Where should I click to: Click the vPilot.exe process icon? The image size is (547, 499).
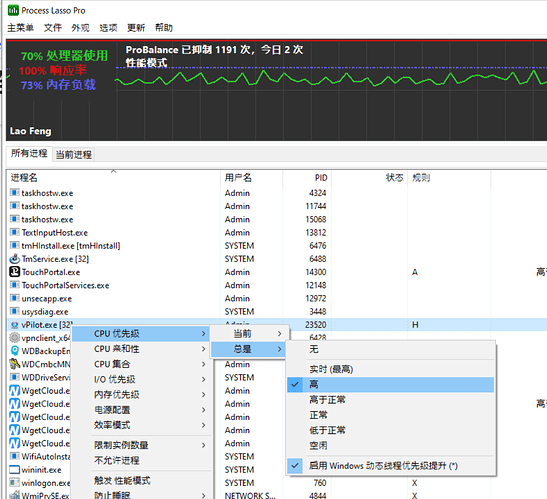pos(14,325)
